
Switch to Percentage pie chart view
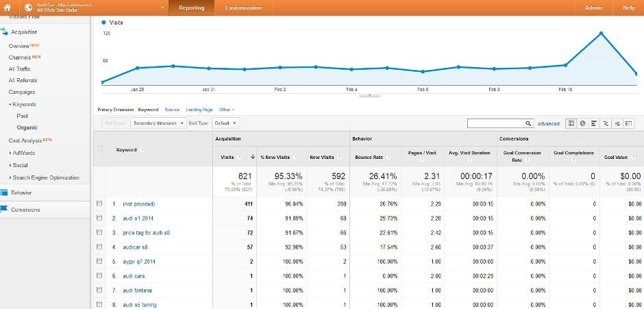point(582,123)
